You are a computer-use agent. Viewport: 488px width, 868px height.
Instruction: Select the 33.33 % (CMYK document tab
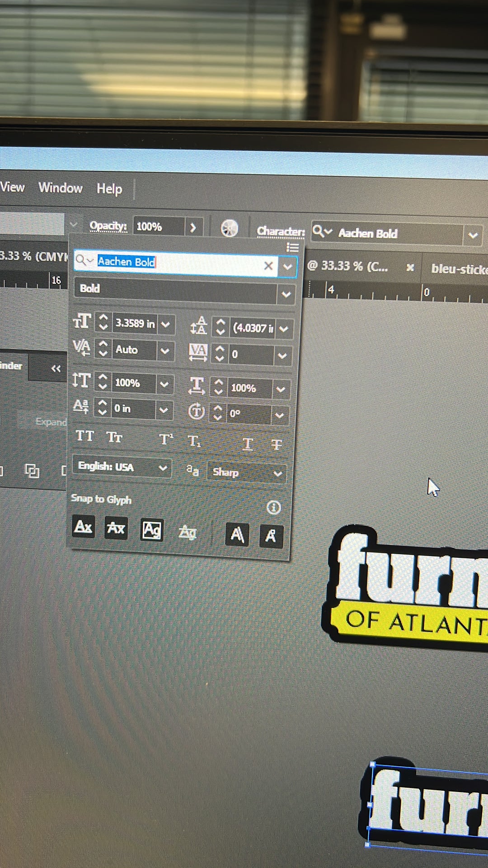34,256
